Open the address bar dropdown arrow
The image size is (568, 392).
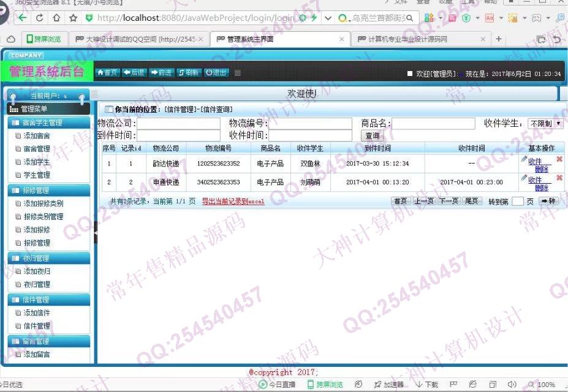[x=328, y=18]
